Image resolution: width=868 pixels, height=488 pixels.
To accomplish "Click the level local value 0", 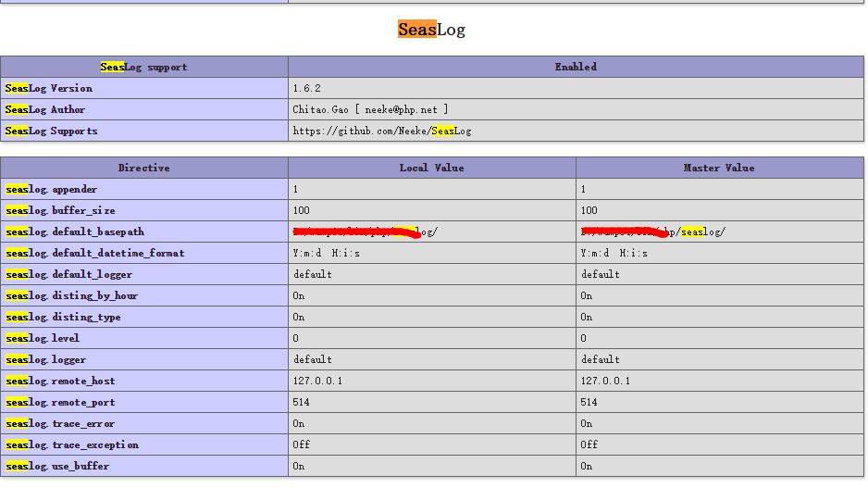I will pos(295,338).
